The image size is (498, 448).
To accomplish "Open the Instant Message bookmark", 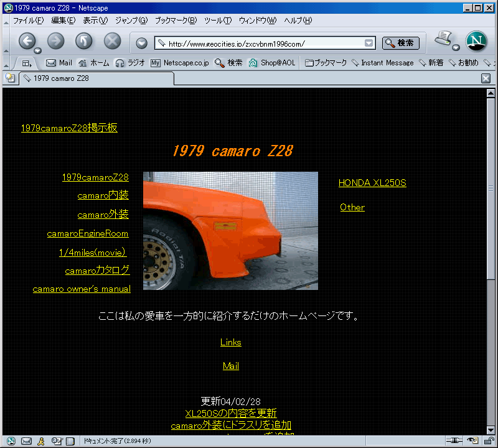I will click(x=383, y=63).
